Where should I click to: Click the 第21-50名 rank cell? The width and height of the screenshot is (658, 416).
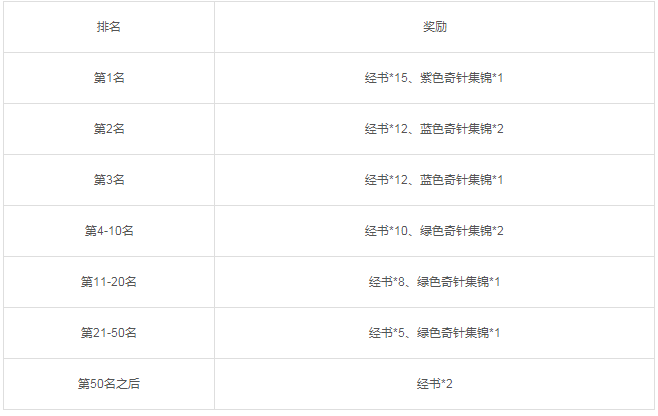click(x=108, y=333)
